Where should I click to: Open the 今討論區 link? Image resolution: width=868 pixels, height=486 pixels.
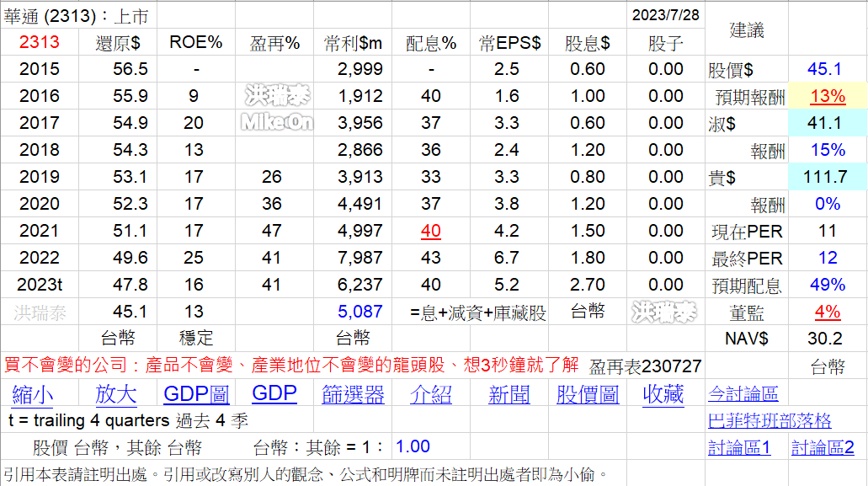pyautogui.click(x=743, y=393)
